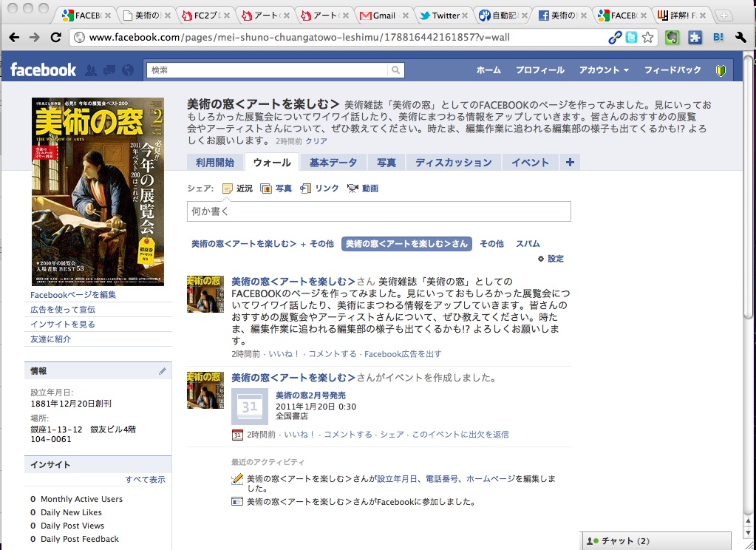Open the Facebook notifications globe icon
The width and height of the screenshot is (756, 550).
pos(127,70)
